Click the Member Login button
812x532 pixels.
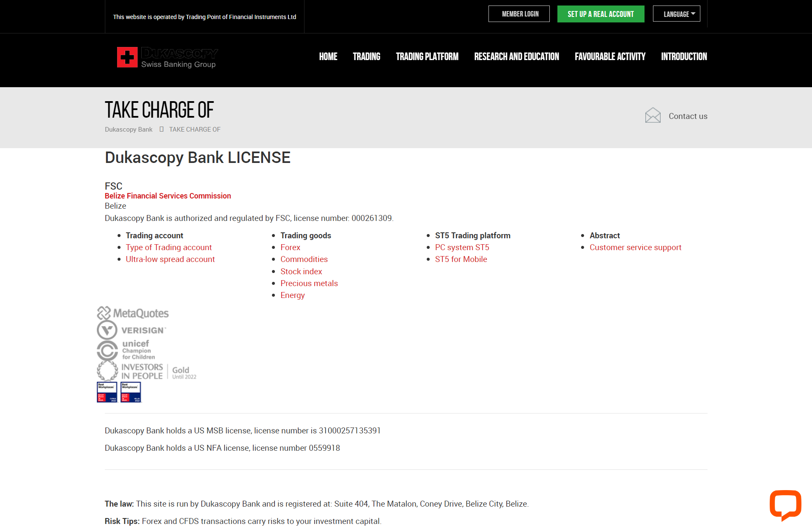pyautogui.click(x=519, y=14)
